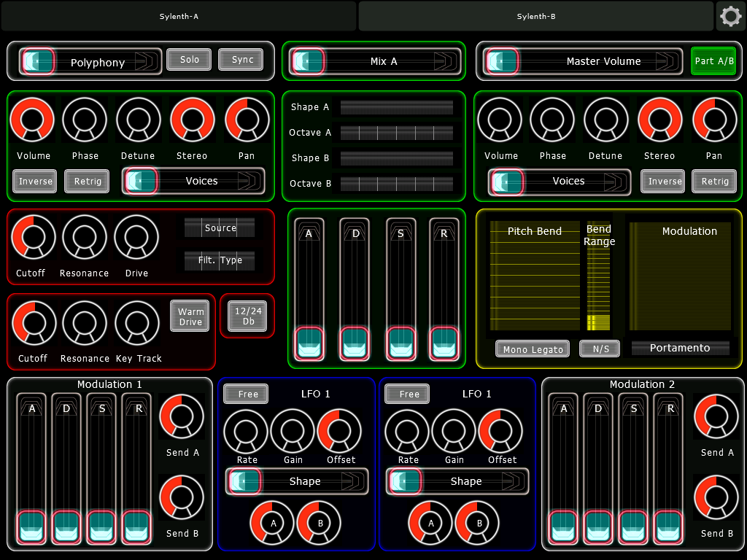Click the upper filter Resonance knob
Screen dimensions: 747x560
[x=85, y=237]
